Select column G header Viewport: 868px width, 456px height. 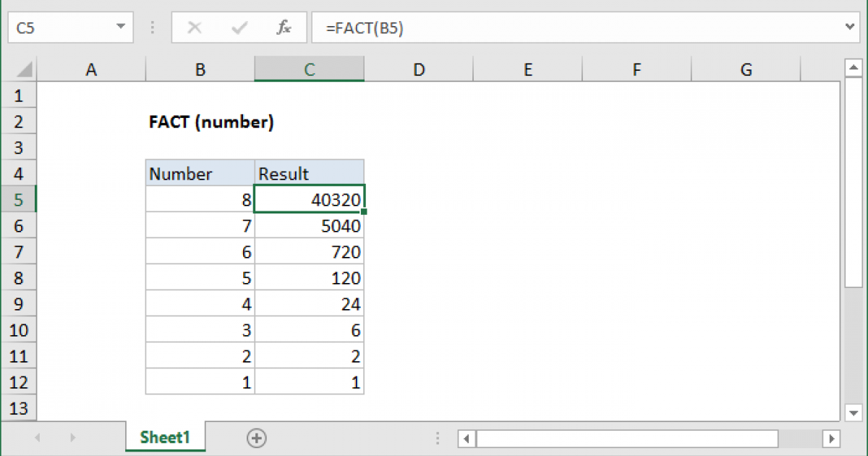pos(746,69)
